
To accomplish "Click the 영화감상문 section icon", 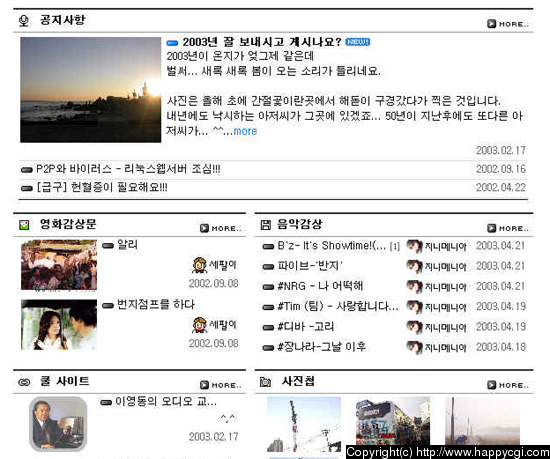I will 24,225.
